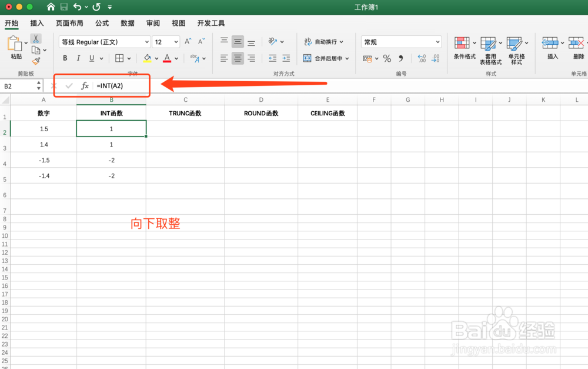Toggle bold formatting

tap(65, 58)
